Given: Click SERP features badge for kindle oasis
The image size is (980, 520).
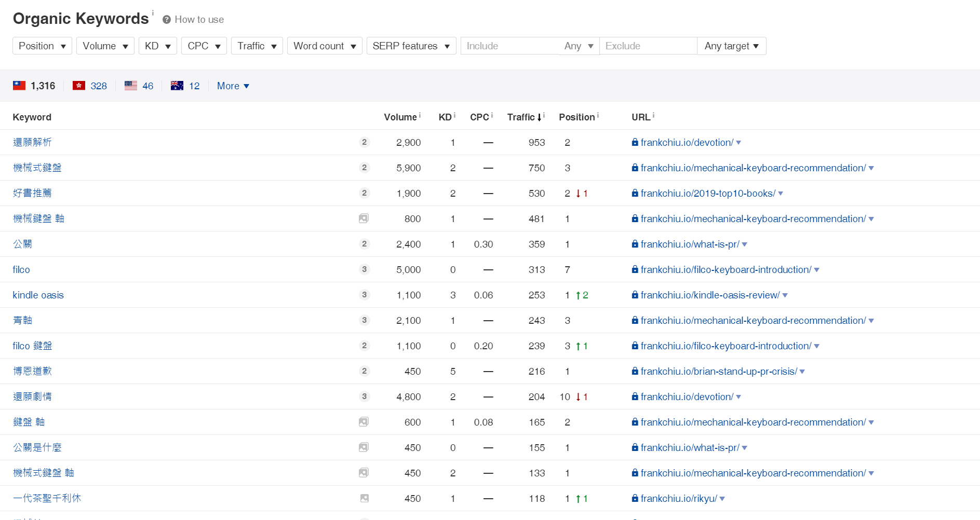Looking at the screenshot, I should 364,295.
